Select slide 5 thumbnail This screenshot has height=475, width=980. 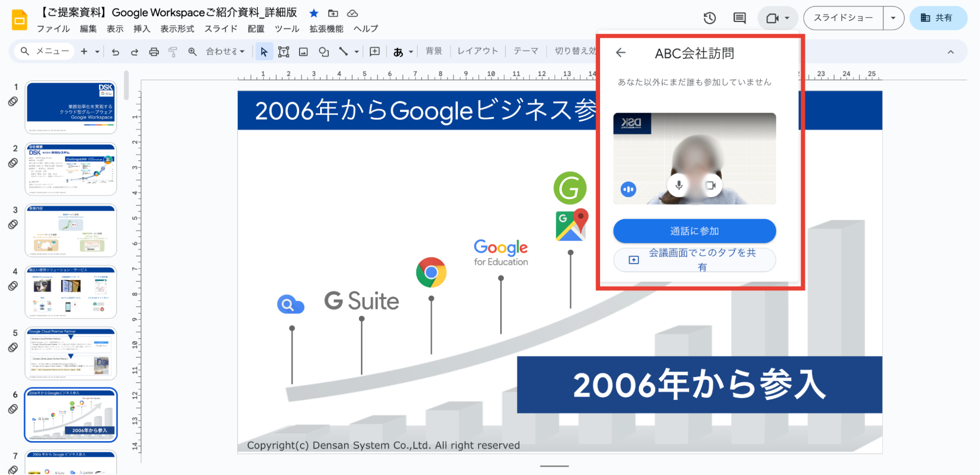(71, 353)
